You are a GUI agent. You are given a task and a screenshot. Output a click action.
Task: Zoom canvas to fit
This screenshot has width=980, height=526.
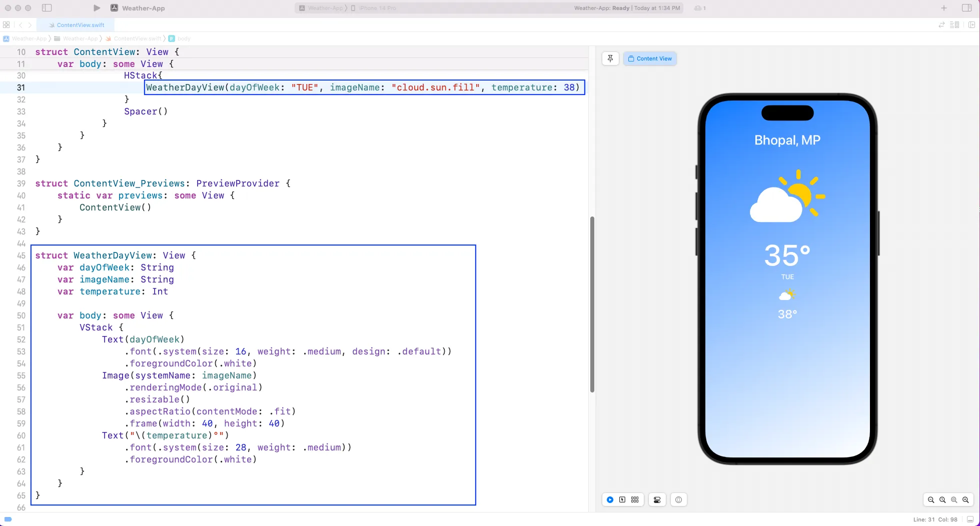pyautogui.click(x=954, y=499)
